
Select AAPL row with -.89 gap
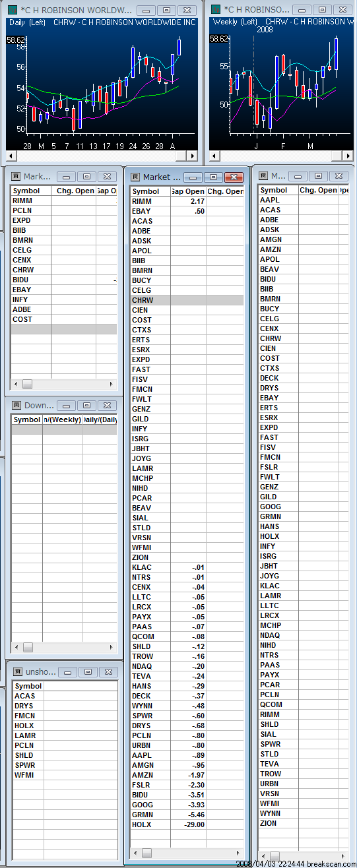point(187,755)
